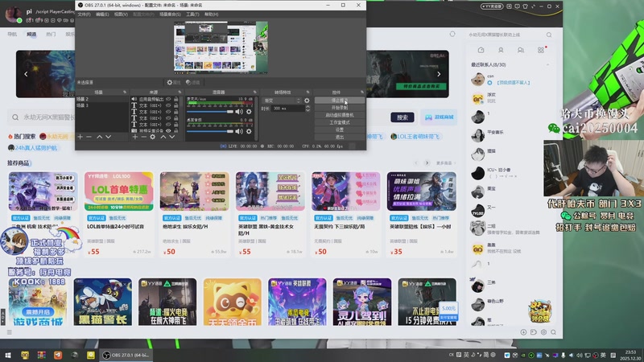
Task: Move the selected scene up
Action: pos(99,137)
